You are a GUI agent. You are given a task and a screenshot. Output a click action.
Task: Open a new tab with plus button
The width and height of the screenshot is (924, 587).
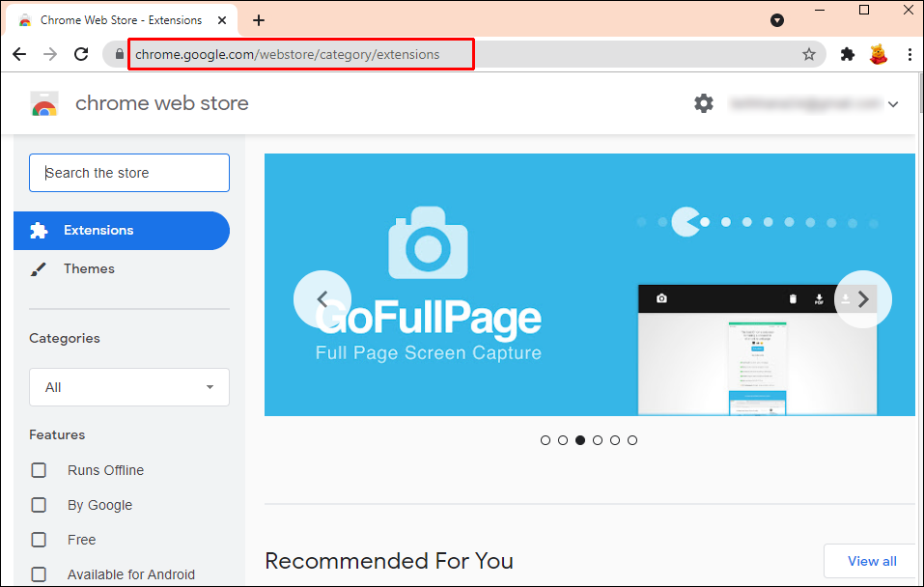[259, 20]
